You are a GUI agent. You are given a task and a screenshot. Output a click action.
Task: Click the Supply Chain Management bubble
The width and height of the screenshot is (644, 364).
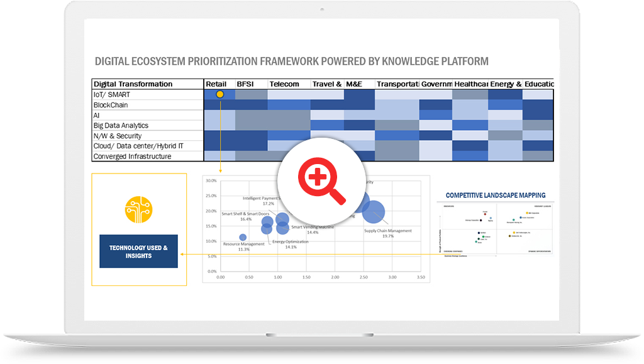tap(374, 212)
